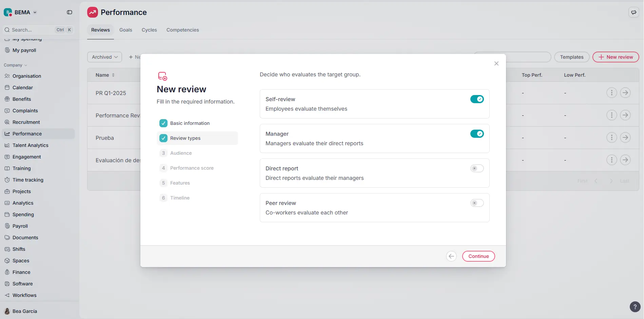Open the chat icon in the top-right corner

tap(634, 12)
